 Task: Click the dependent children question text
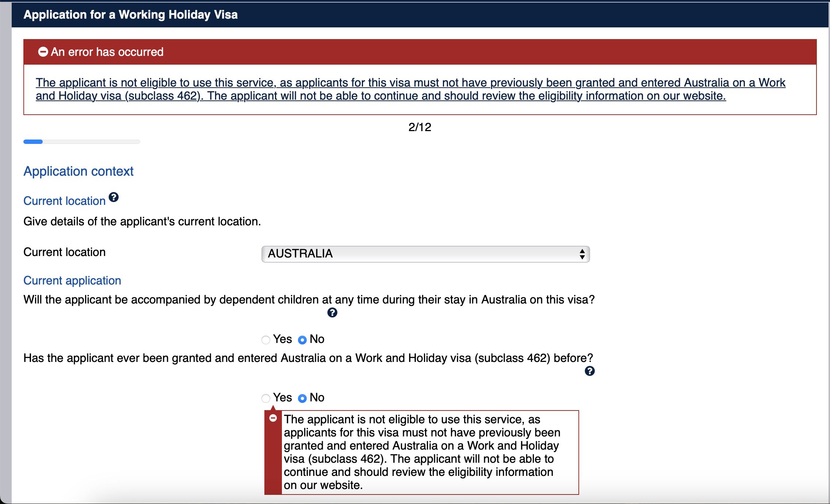pos(309,300)
